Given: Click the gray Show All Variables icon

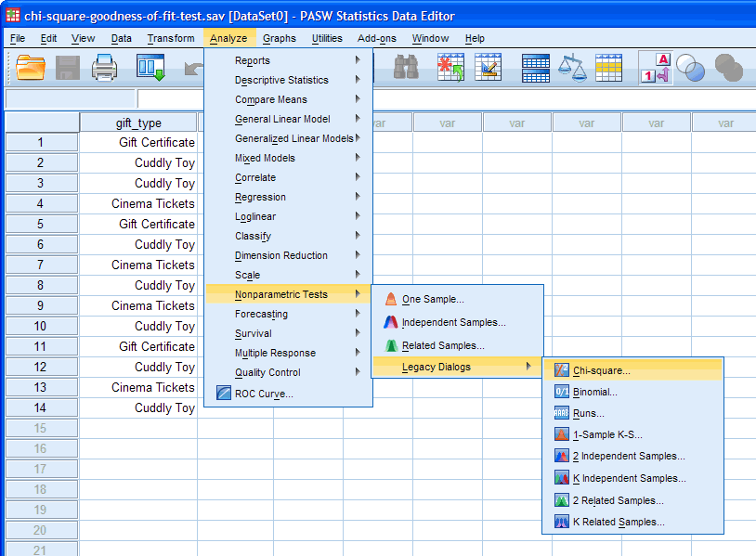Looking at the screenshot, I should (x=728, y=68).
